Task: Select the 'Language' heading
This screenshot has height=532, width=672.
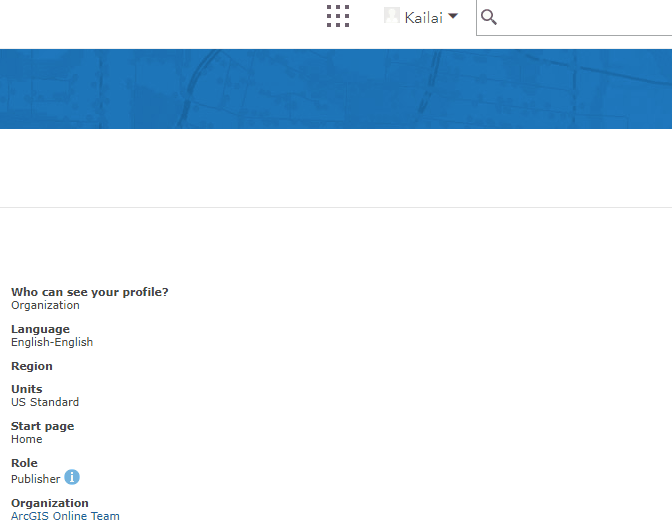Action: (40, 329)
